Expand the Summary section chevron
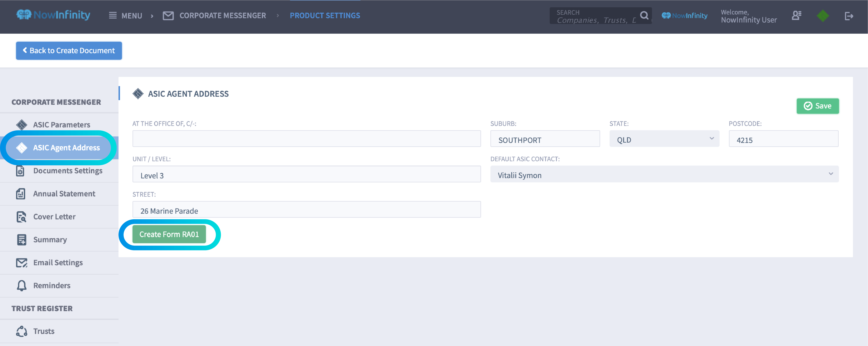This screenshot has height=346, width=868. point(50,239)
